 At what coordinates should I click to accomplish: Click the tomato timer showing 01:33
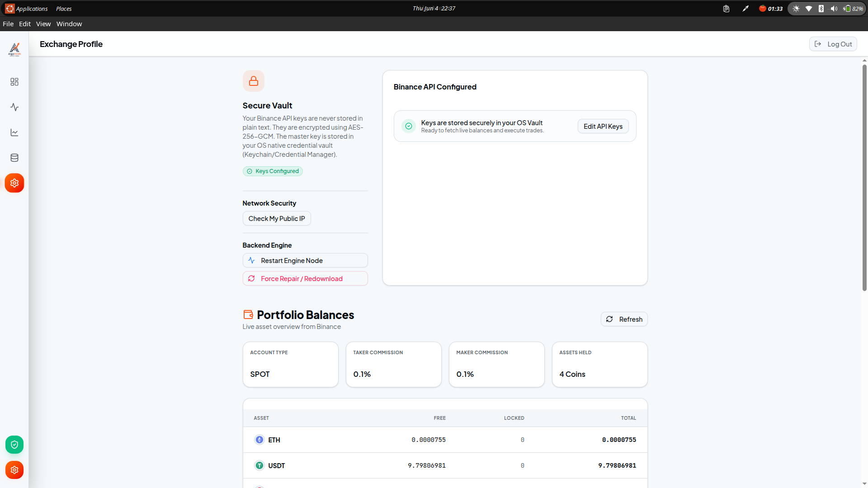tap(771, 9)
